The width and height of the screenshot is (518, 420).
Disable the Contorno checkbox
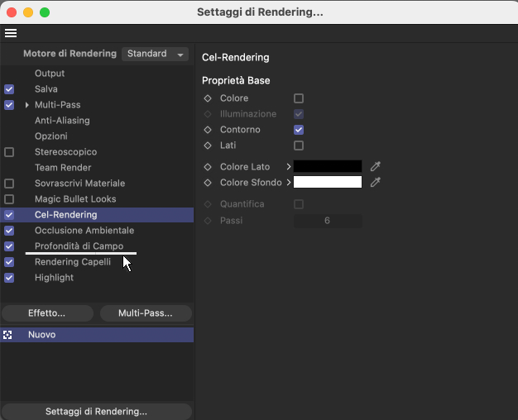299,130
